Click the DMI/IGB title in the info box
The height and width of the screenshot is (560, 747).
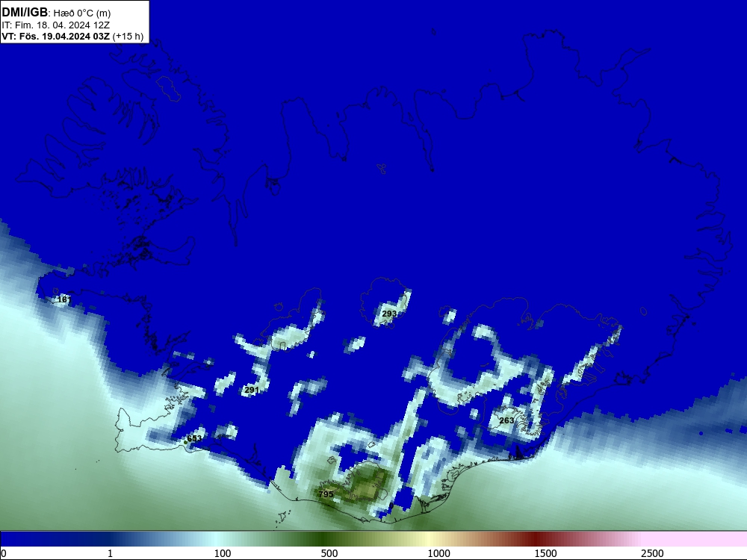coord(25,13)
